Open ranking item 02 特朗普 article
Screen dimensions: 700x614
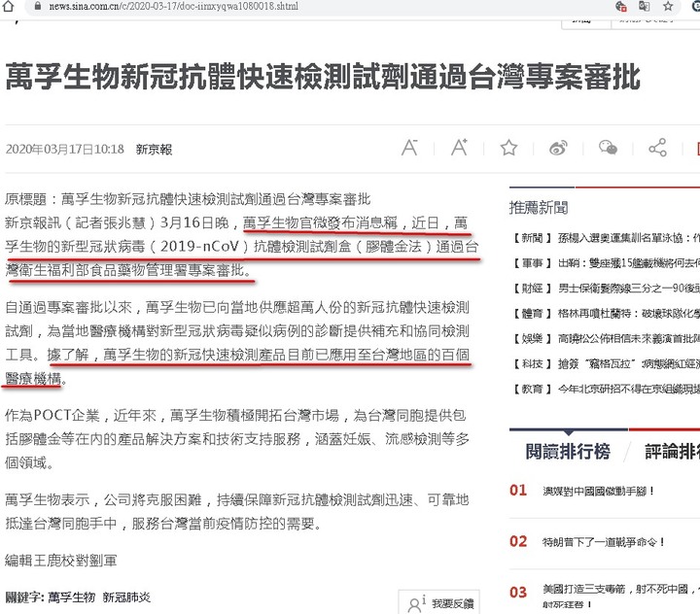coord(604,542)
